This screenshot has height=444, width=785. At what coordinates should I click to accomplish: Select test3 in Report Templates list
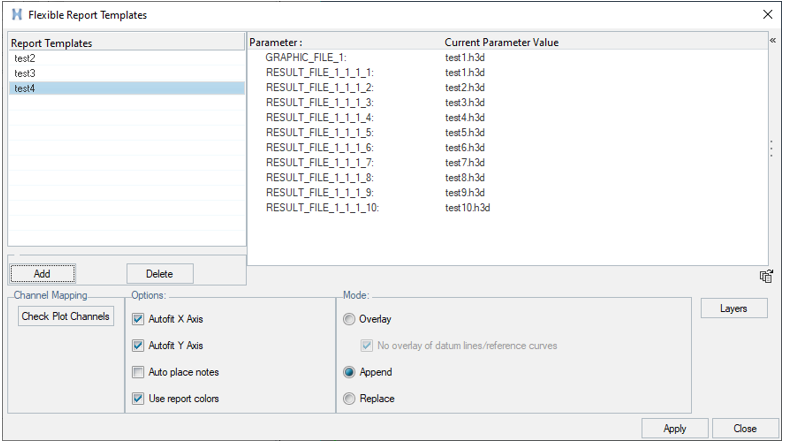[x=25, y=73]
